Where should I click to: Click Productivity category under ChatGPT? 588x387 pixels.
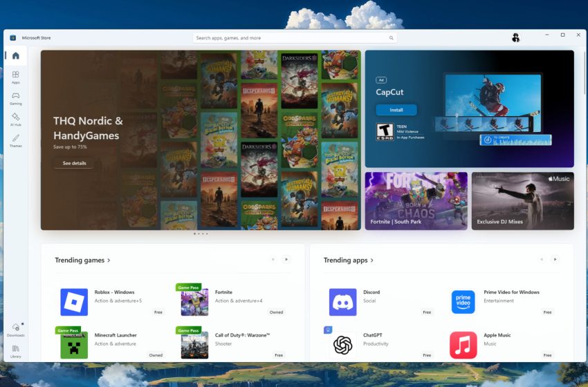(376, 344)
